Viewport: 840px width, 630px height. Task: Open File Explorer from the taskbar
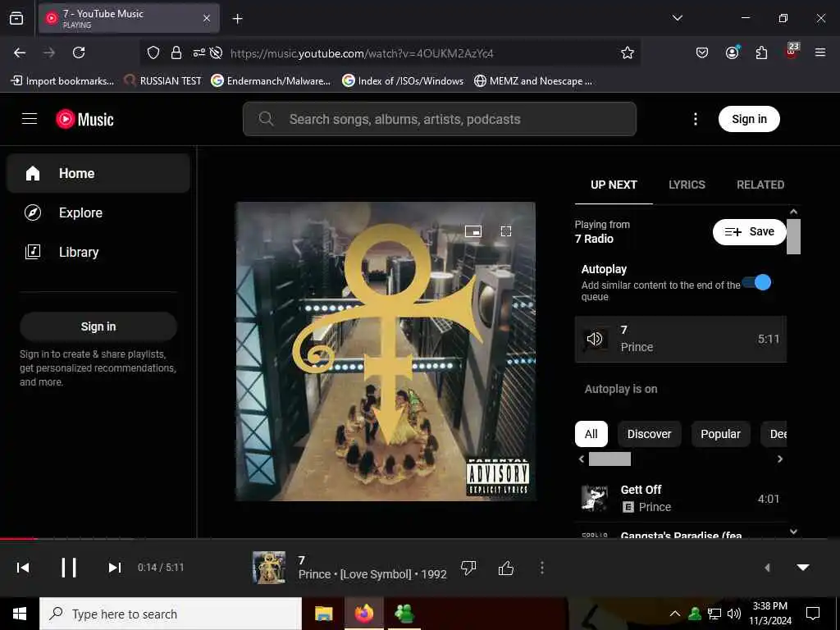(x=323, y=614)
